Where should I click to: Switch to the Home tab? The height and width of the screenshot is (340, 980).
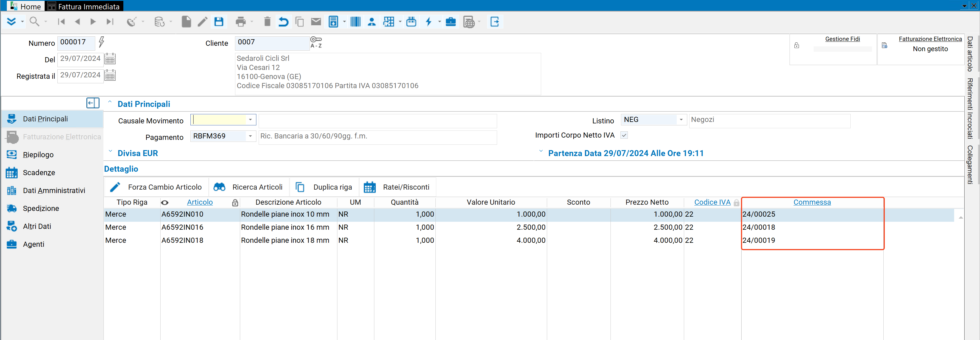point(26,6)
